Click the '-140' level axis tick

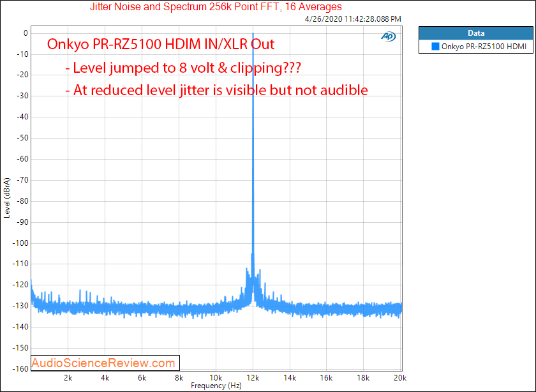(21, 327)
